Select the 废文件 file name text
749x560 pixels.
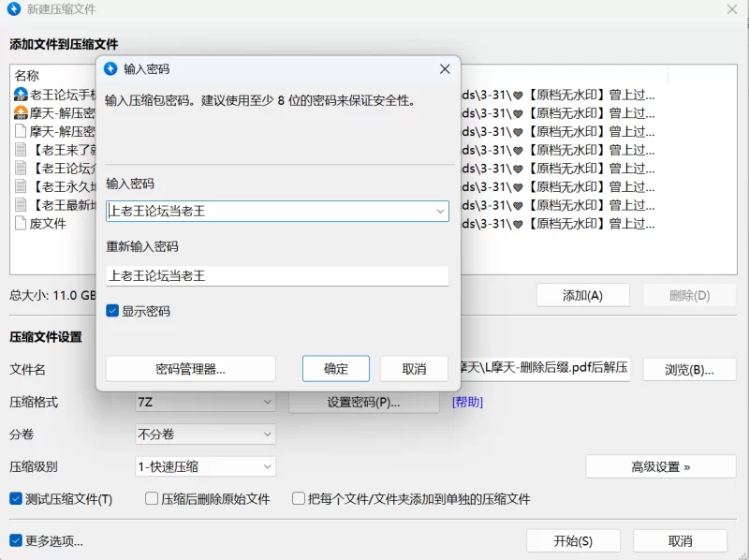pyautogui.click(x=48, y=223)
